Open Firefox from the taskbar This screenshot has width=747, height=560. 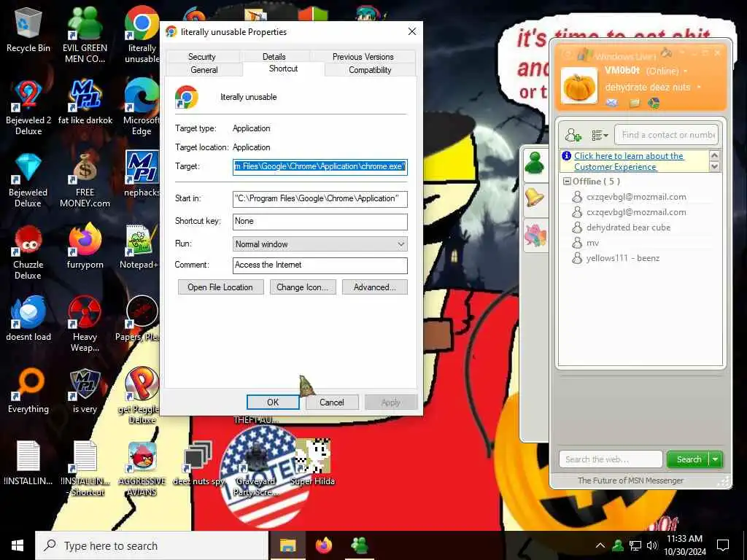click(x=323, y=545)
